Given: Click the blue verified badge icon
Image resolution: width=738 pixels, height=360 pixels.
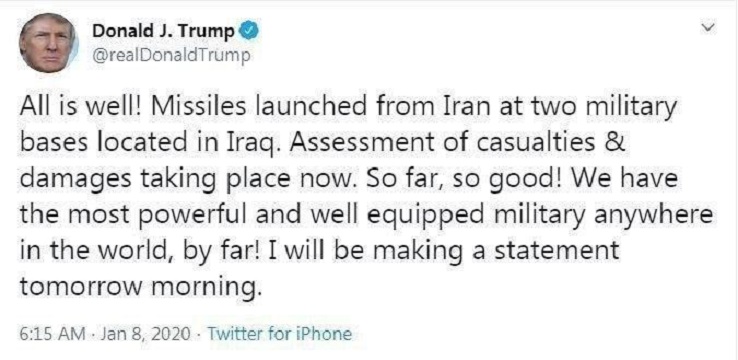Looking at the screenshot, I should click(x=249, y=32).
